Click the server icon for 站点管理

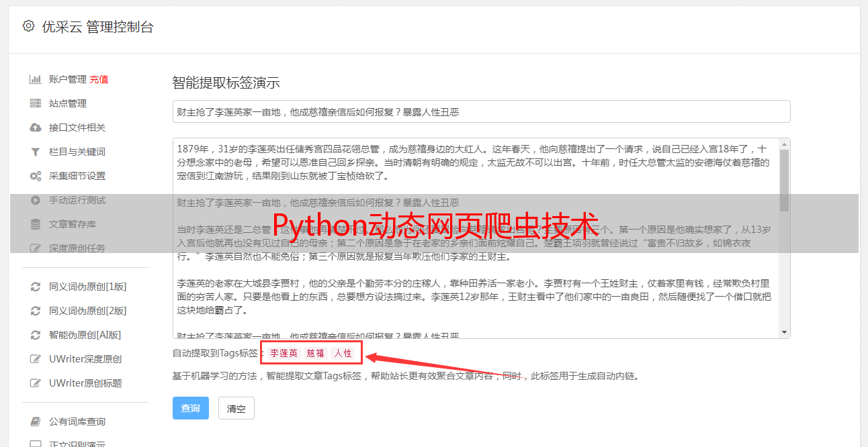click(36, 103)
